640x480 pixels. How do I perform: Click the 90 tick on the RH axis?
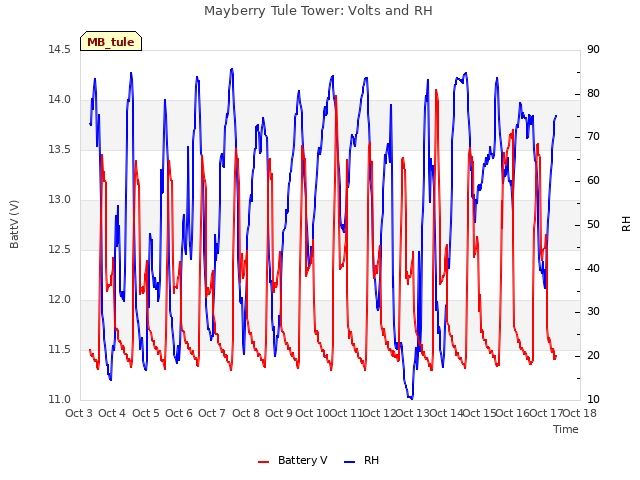point(593,50)
